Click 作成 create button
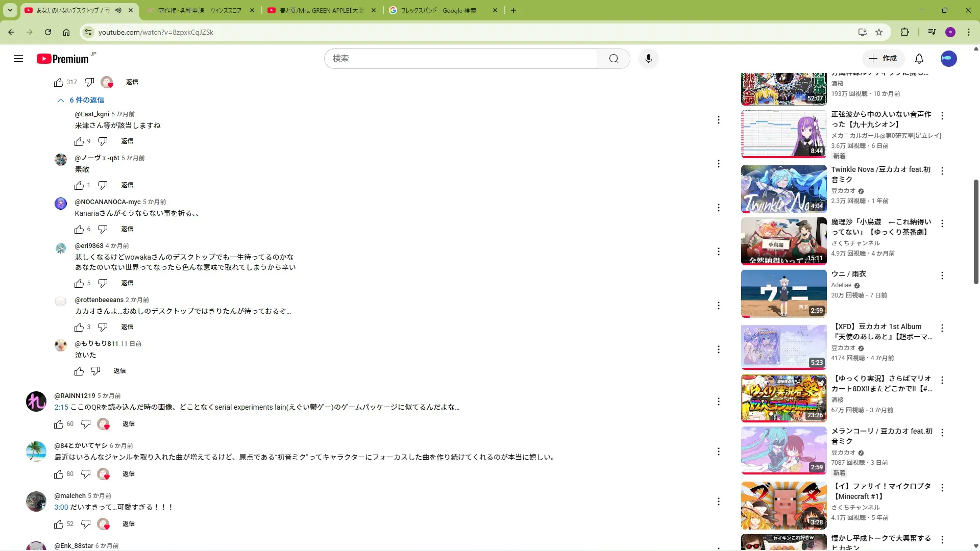This screenshot has height=551, width=980. (x=883, y=59)
